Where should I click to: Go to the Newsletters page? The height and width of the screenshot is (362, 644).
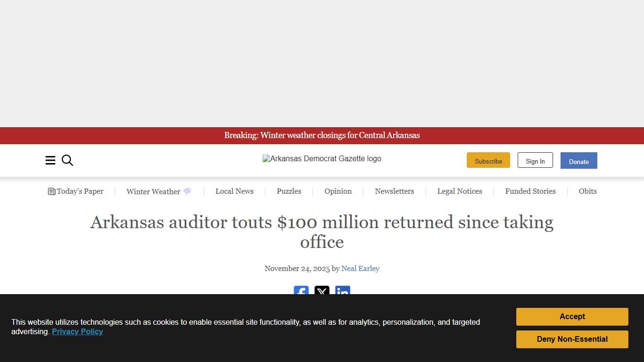[395, 191]
